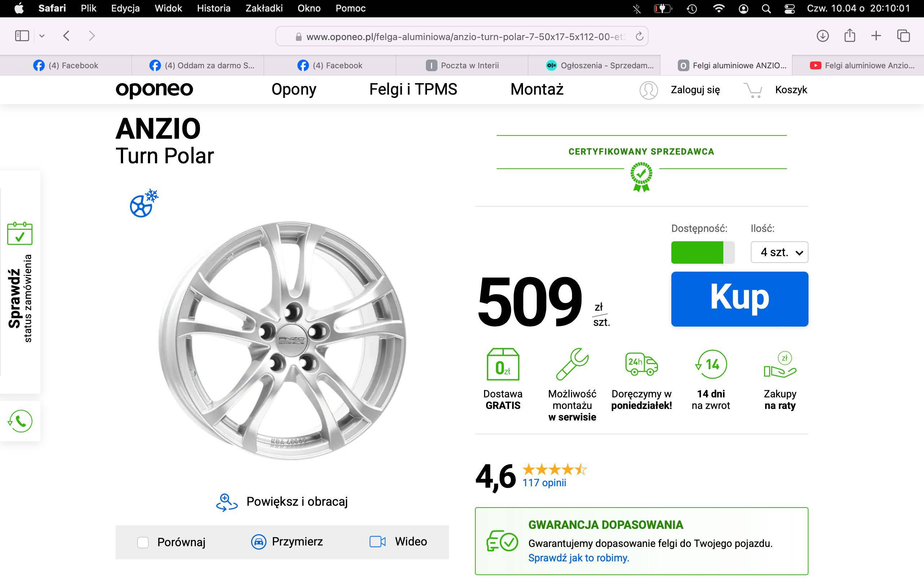Click the 24h delivery truck icon
Screen dimensions: 924x578
click(641, 364)
